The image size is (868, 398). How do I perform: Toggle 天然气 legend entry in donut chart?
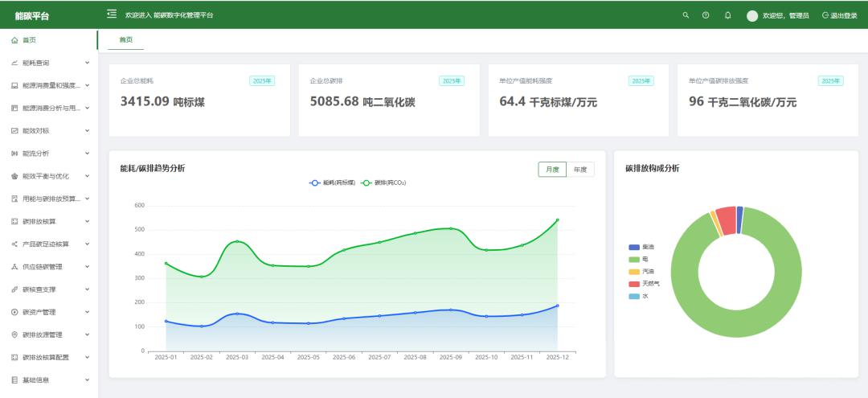[644, 284]
